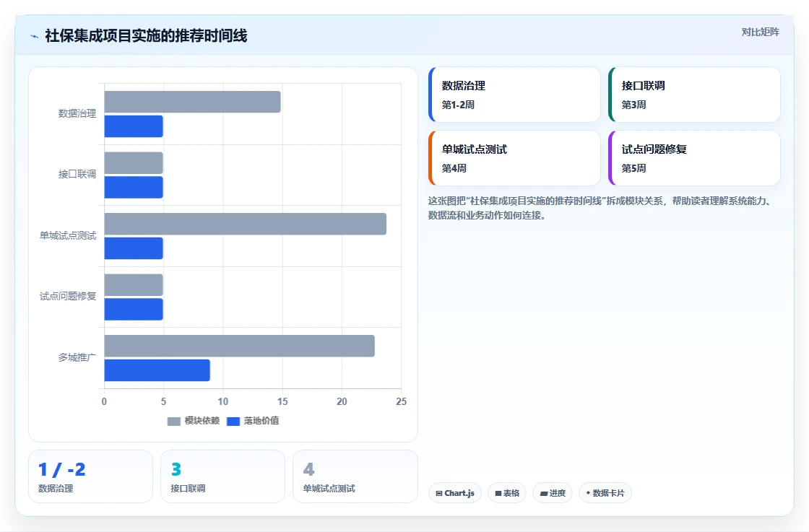Open the 试点问题修复 第5周 card
Image resolution: width=809 pixels, height=532 pixels.
coord(694,158)
